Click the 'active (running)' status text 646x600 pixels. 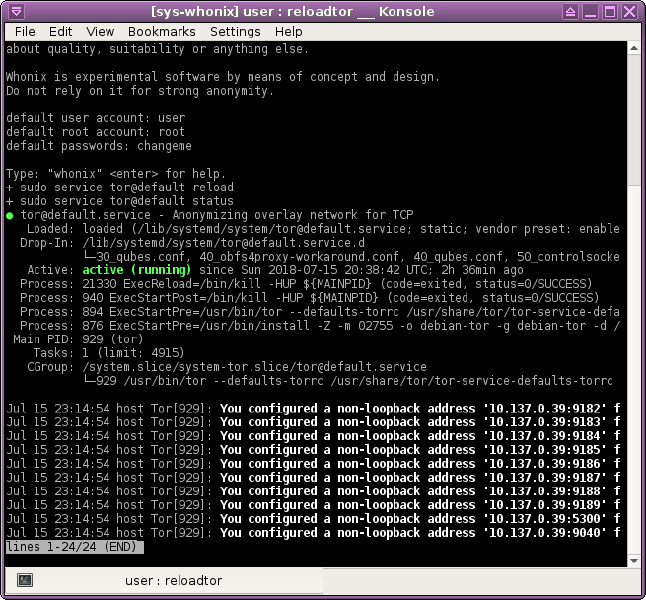click(x=137, y=270)
